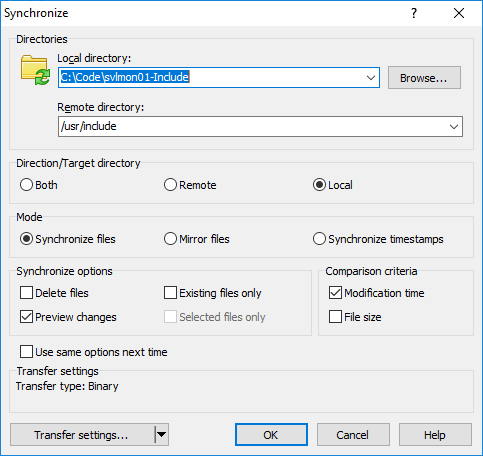
Task: Close the Synchronize dialog
Action: point(459,13)
